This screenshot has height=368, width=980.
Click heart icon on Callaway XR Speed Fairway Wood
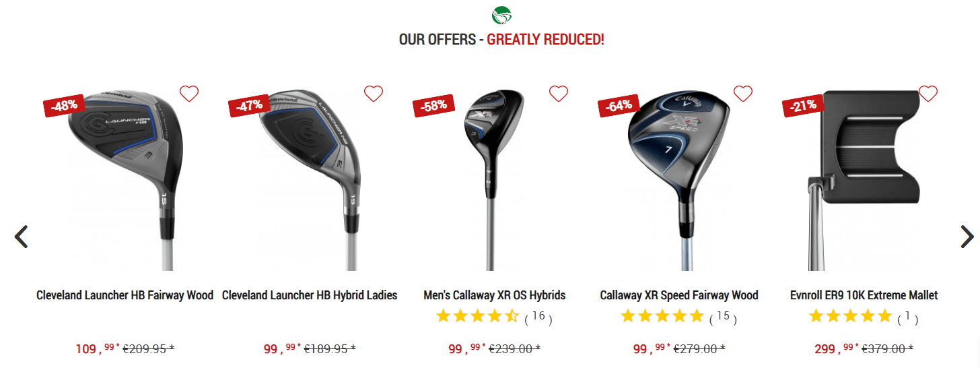743,94
